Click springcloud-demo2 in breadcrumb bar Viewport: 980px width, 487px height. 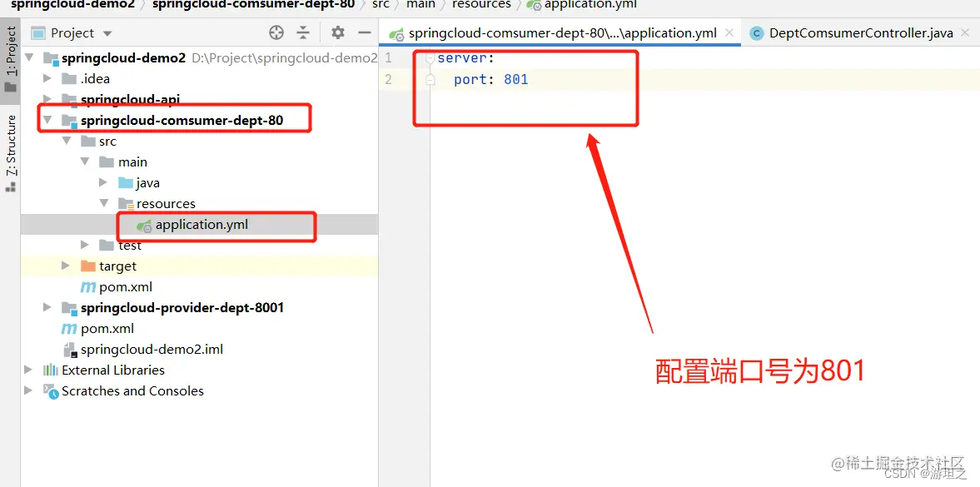[72, 4]
